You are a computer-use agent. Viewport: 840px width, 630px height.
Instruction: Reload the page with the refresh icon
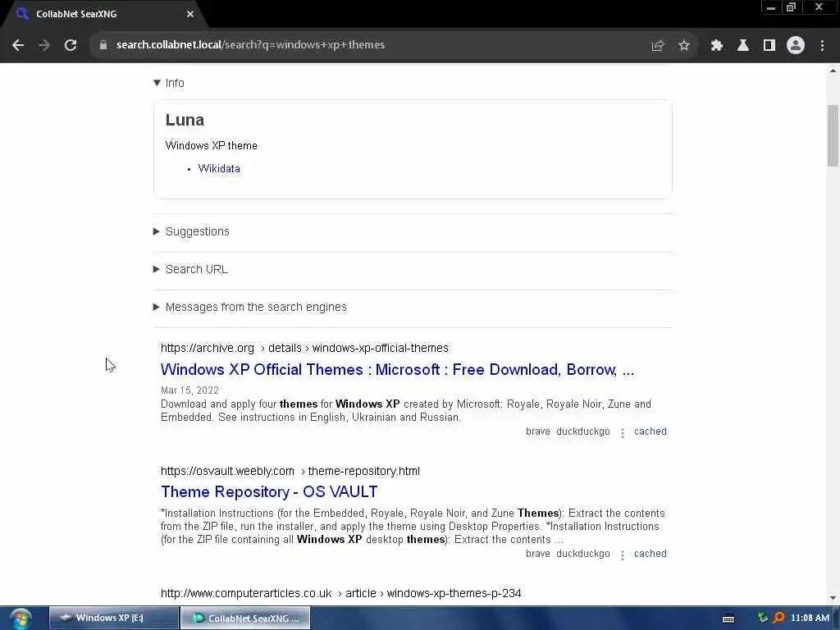pos(71,45)
